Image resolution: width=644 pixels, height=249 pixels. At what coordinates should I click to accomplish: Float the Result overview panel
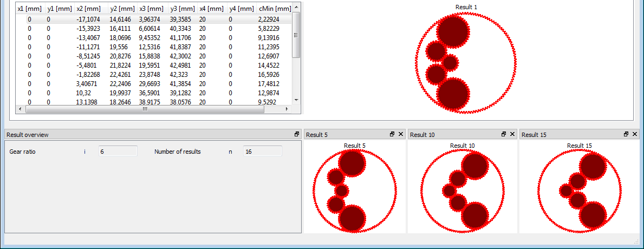[x=297, y=134]
